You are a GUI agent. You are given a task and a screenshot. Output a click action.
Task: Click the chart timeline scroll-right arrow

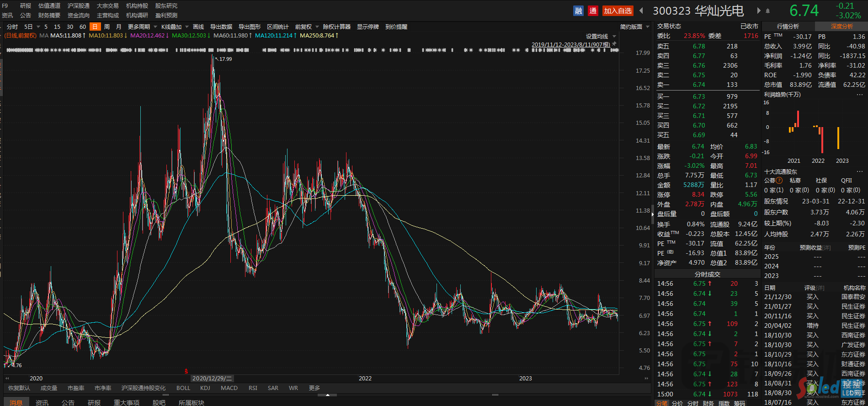coord(646,379)
